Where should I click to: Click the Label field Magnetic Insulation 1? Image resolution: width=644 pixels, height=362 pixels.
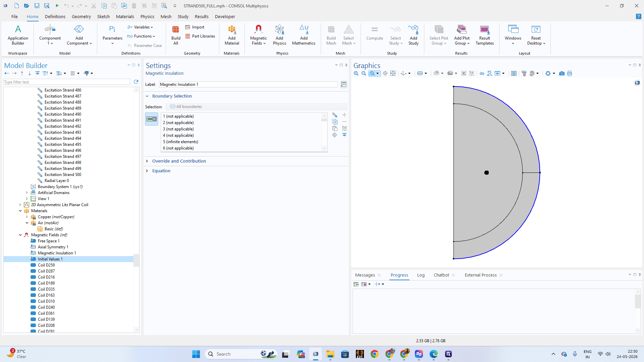[x=248, y=84]
